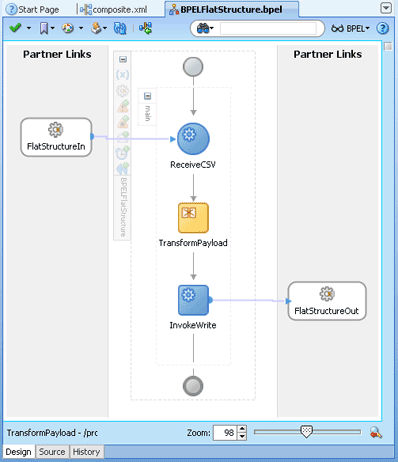The width and height of the screenshot is (398, 462).
Task: Click the right Partner Links heading
Action: (328, 54)
